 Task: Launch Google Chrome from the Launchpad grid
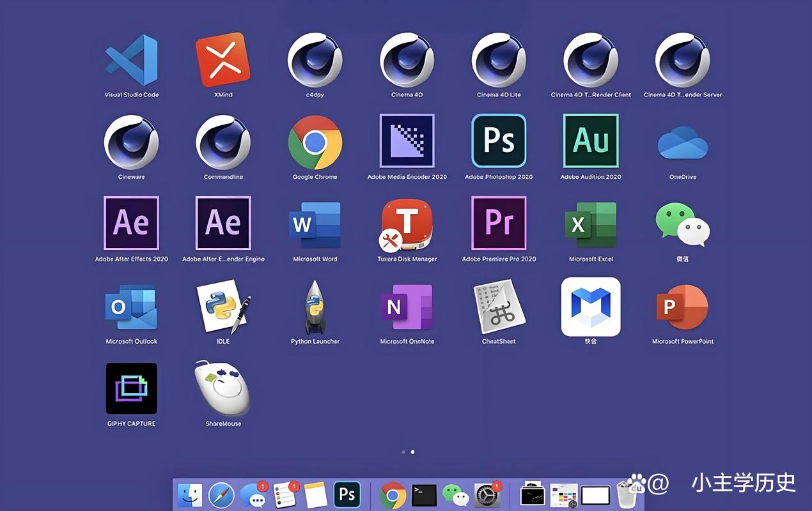coord(315,142)
